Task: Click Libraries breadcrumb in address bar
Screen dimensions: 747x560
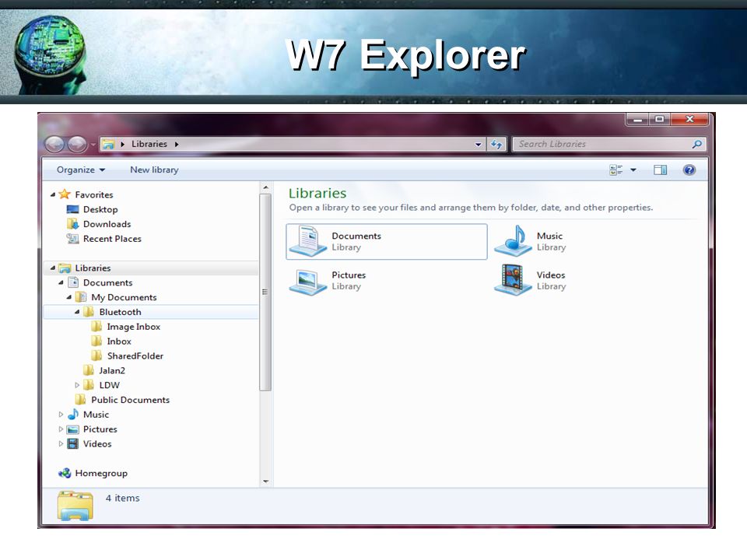Action: tap(149, 144)
